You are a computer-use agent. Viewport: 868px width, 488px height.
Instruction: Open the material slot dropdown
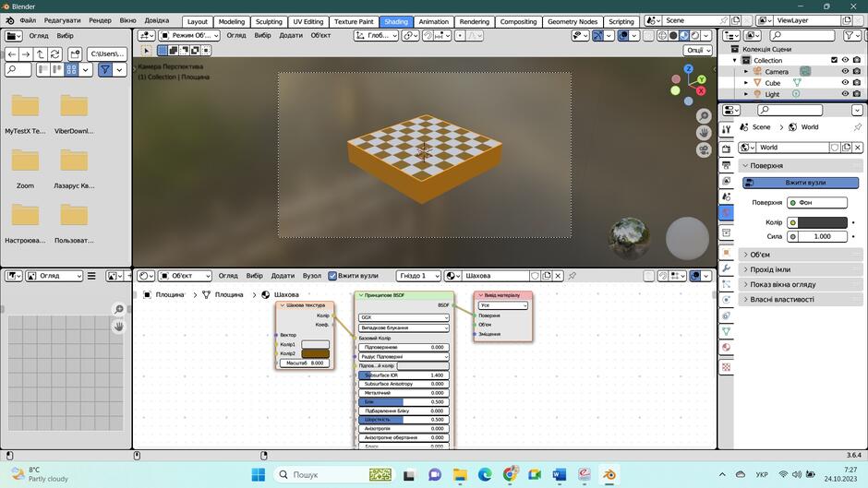point(418,276)
